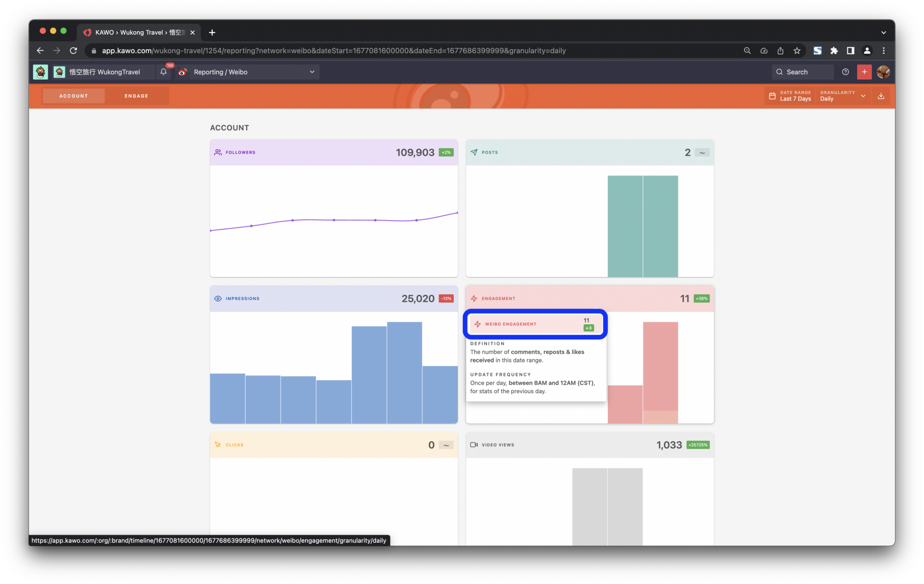The width and height of the screenshot is (924, 584).
Task: Click the red plus create button
Action: tap(864, 72)
